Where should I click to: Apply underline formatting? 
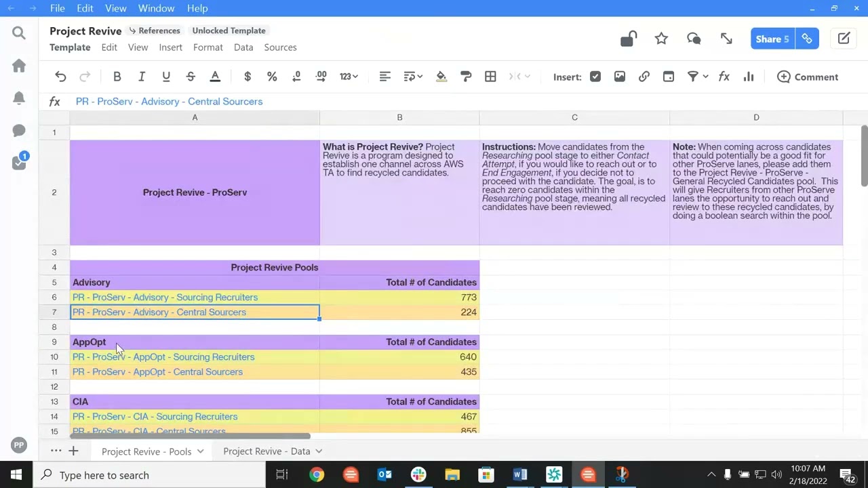[165, 77]
